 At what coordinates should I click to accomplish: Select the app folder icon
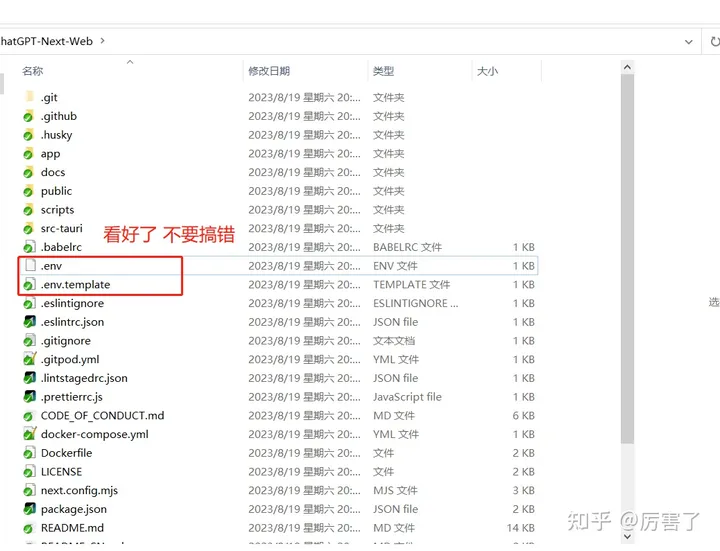tap(29, 153)
